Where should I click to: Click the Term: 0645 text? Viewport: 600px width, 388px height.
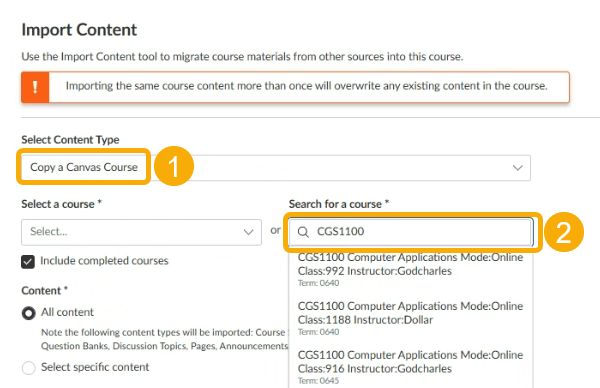coord(318,381)
